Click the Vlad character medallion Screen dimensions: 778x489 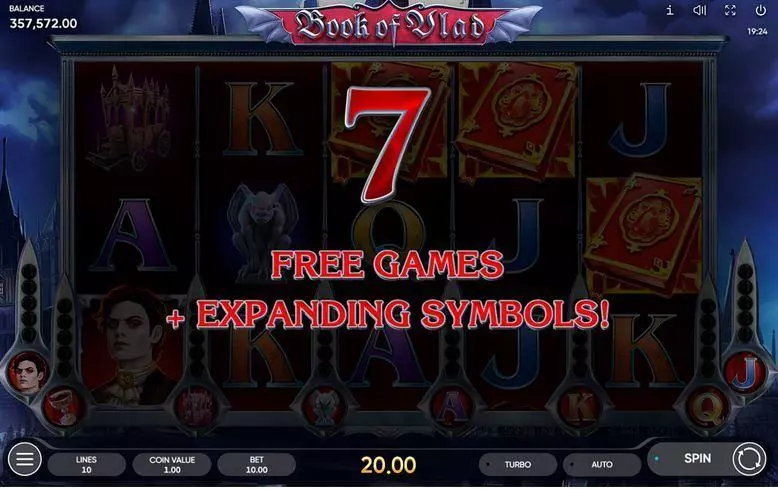(28, 371)
